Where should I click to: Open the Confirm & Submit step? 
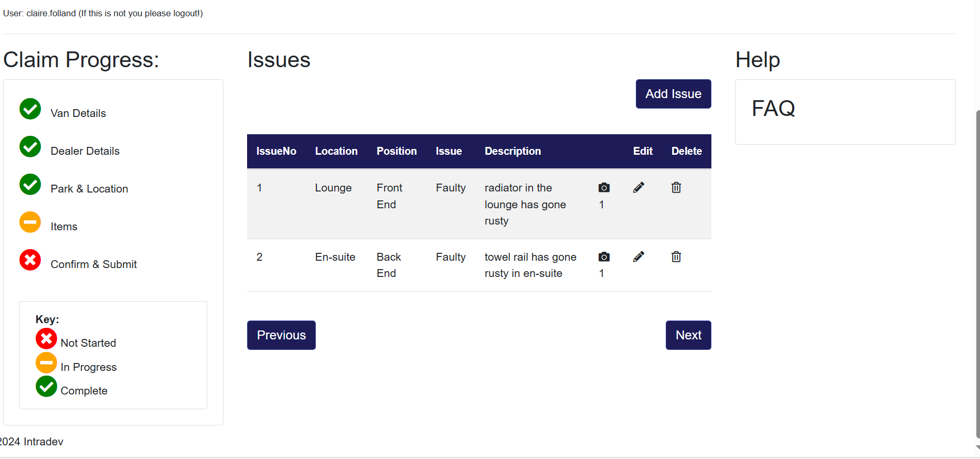pyautogui.click(x=93, y=264)
